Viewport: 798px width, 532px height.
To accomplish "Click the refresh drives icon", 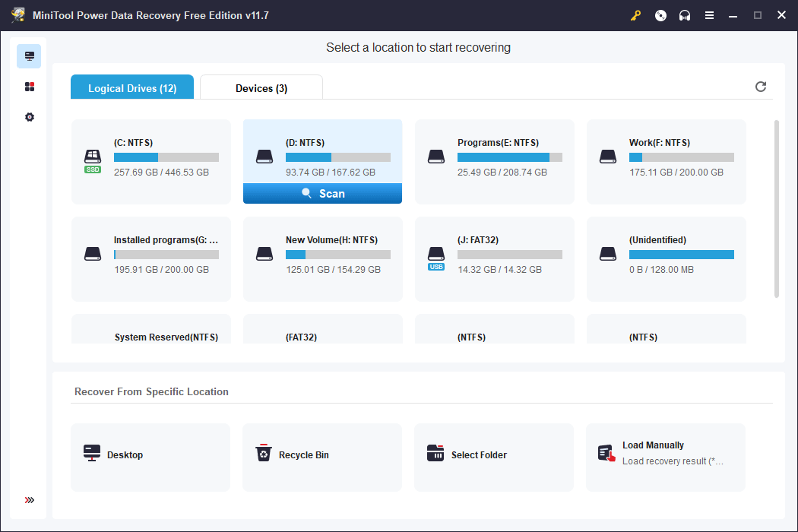I will [761, 87].
